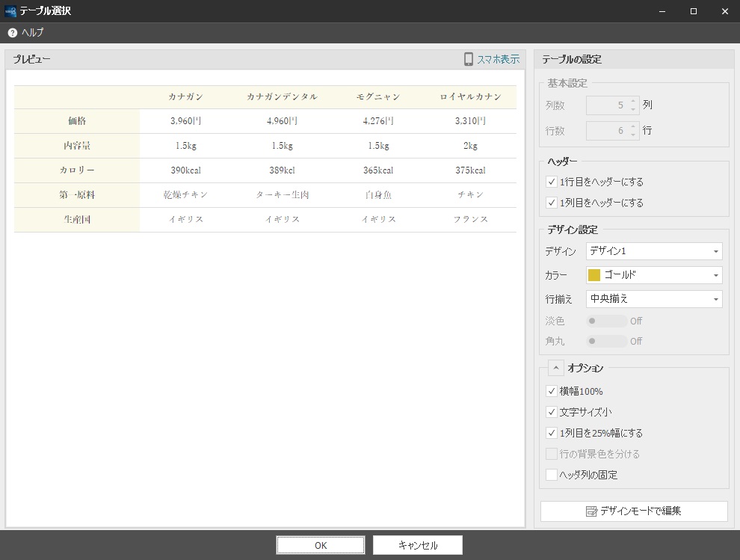740x560 pixels.
Task: Click the 生産国 row header
Action: click(77, 219)
